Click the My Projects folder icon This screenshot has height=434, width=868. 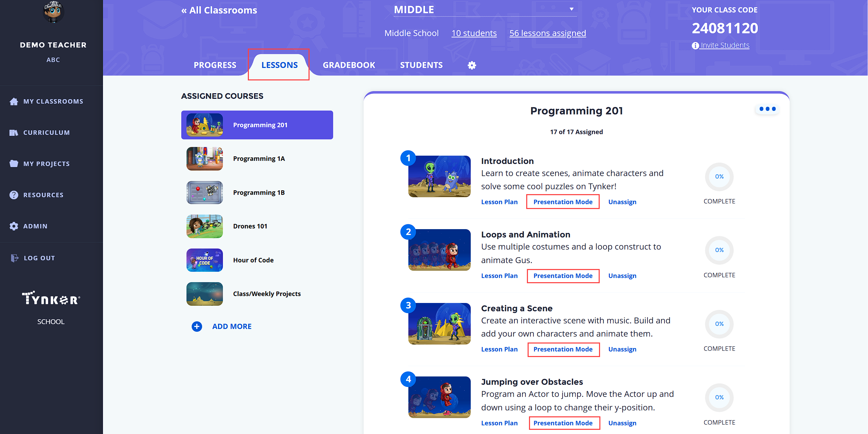coord(14,164)
